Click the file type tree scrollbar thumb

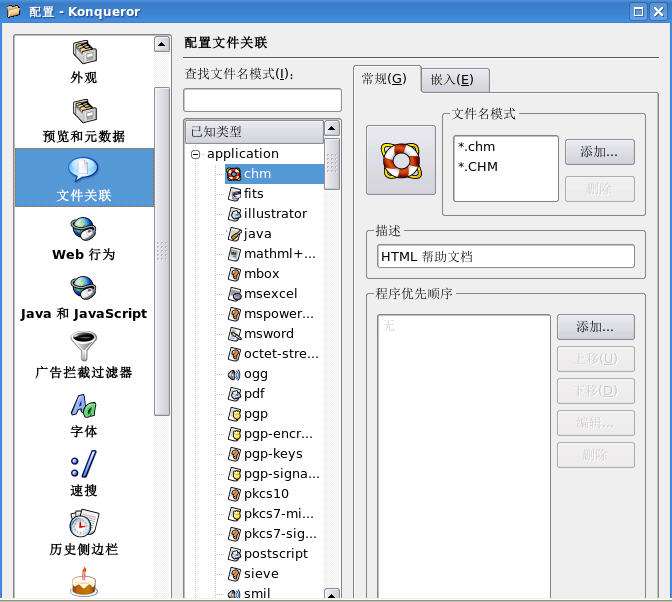[x=332, y=163]
